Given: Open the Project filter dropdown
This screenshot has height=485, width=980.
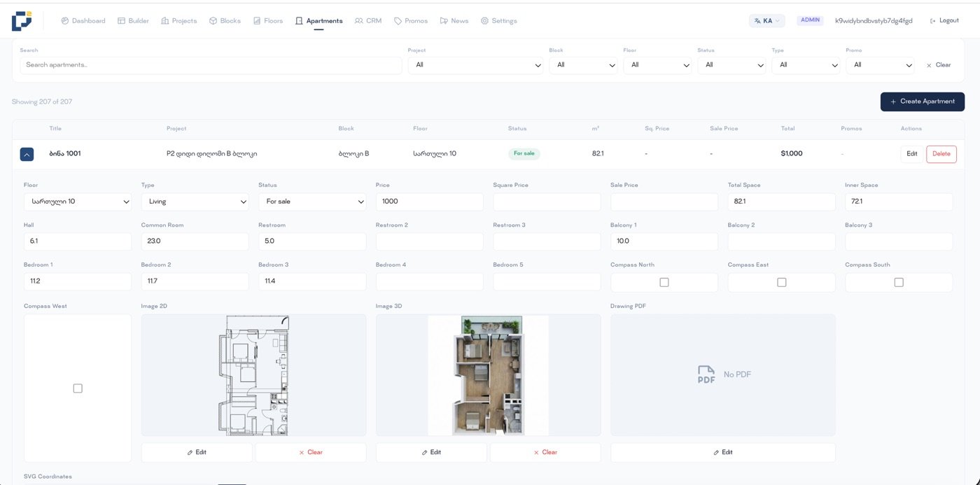Looking at the screenshot, I should pos(476,65).
